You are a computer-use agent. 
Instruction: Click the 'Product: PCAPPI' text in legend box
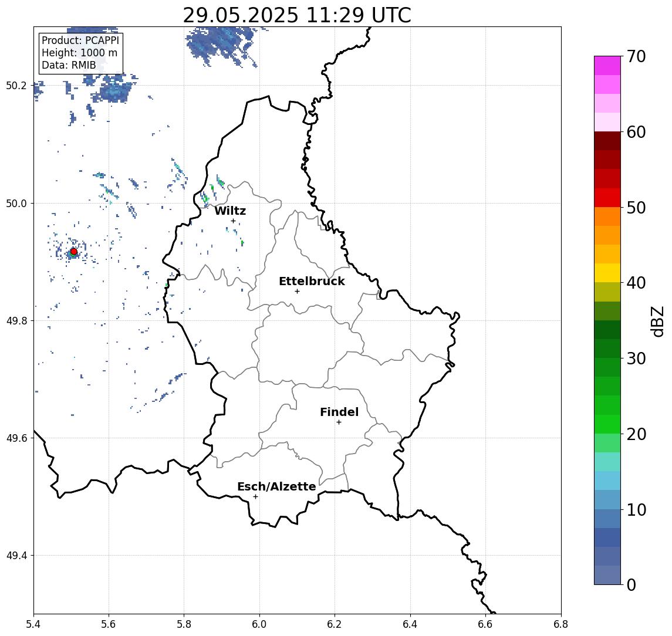pos(80,40)
